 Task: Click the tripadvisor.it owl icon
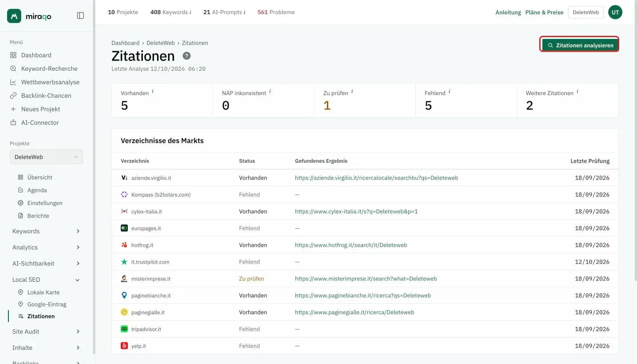click(x=124, y=329)
